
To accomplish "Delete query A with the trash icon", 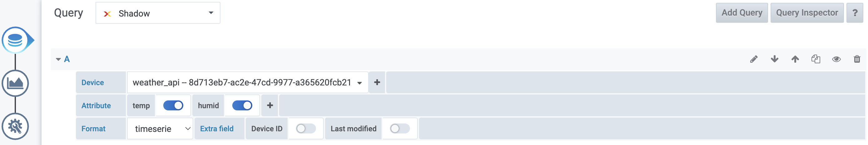I will coord(856,59).
